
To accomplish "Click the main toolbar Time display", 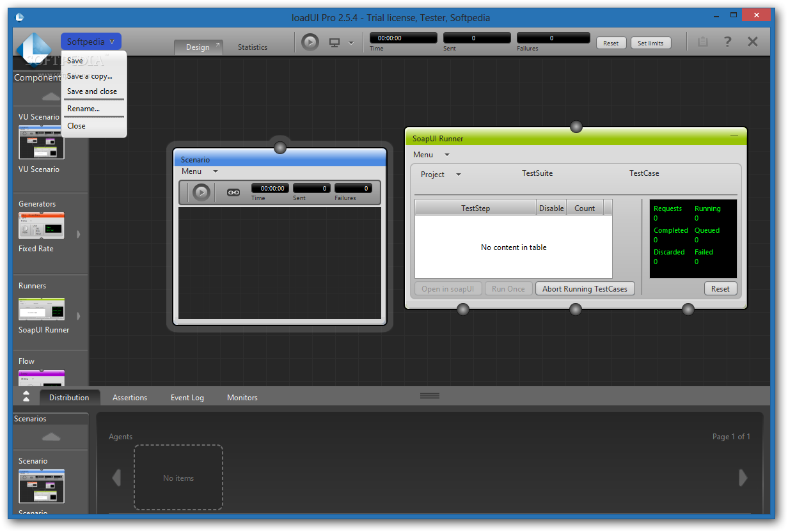I will pyautogui.click(x=404, y=38).
